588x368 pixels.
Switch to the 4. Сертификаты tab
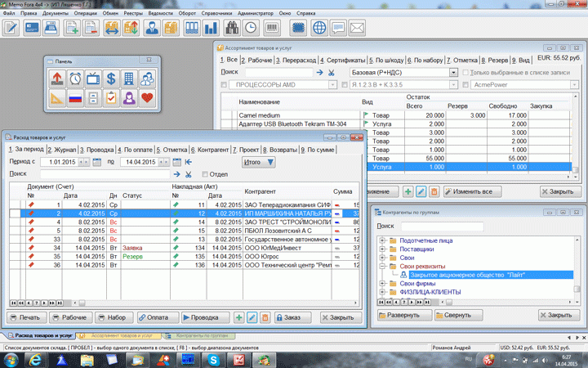pyautogui.click(x=343, y=60)
